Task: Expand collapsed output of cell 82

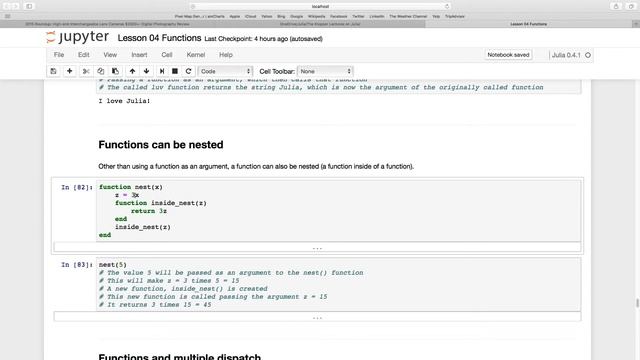Action: click(317, 247)
